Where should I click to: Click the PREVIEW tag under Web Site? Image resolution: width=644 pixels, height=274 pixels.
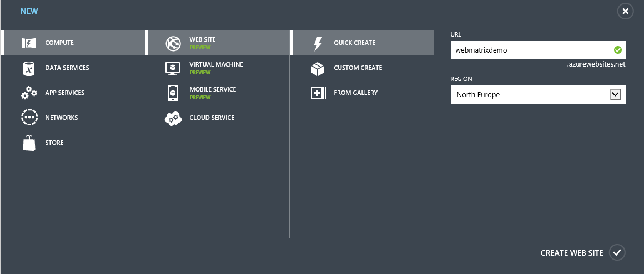click(200, 48)
